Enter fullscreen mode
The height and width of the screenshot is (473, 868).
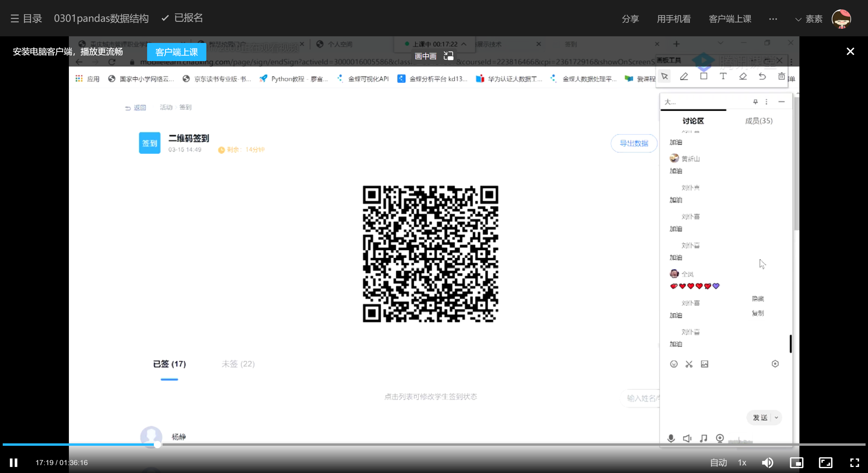coord(854,462)
